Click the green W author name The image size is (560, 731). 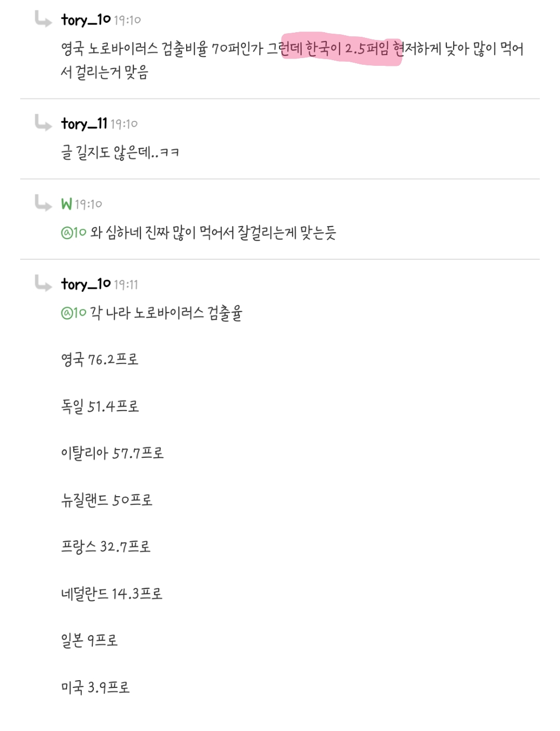pyautogui.click(x=66, y=204)
